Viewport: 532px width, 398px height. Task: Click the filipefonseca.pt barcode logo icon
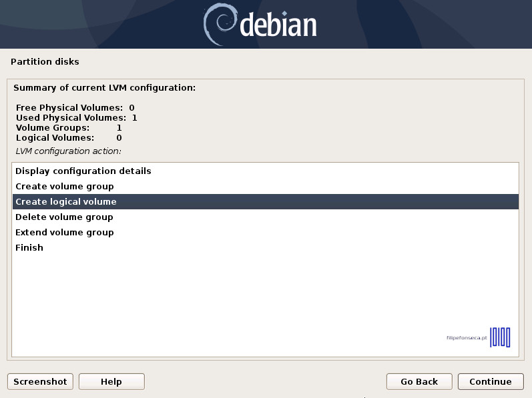tap(500, 337)
